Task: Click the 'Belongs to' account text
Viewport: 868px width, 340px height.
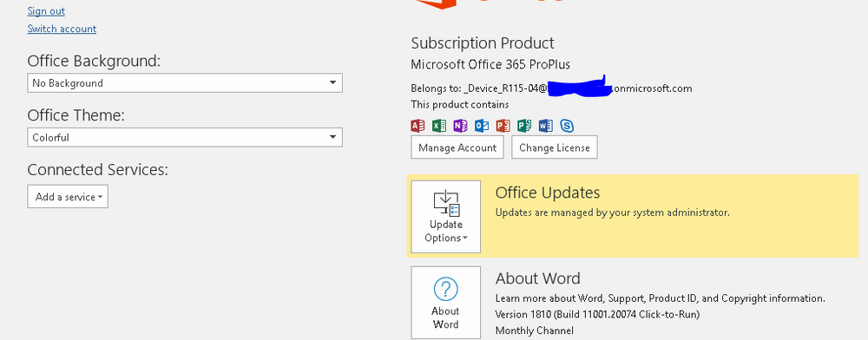Action: (551, 88)
